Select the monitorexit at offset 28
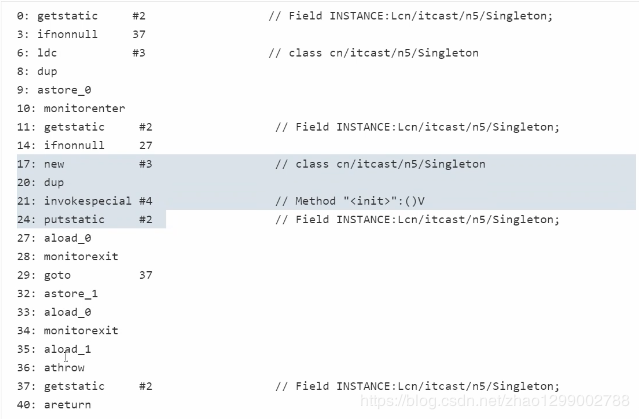This screenshot has height=419, width=639. click(x=68, y=256)
